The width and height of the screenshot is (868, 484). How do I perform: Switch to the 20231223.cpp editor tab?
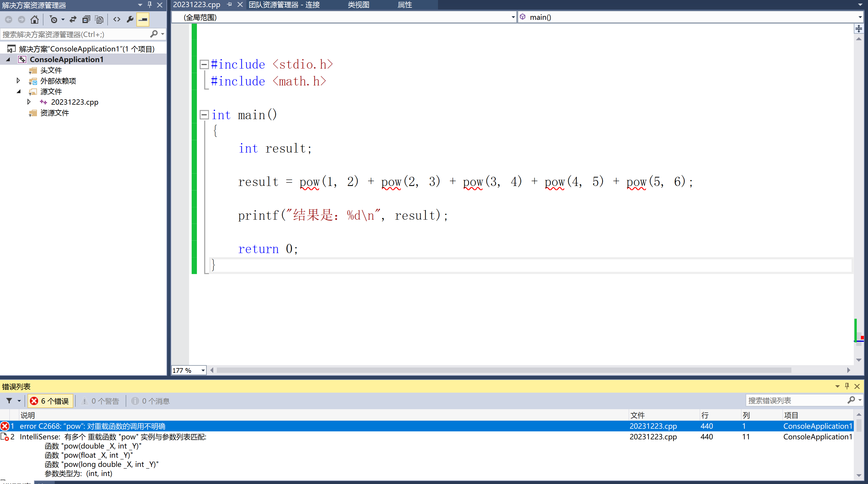click(x=196, y=5)
